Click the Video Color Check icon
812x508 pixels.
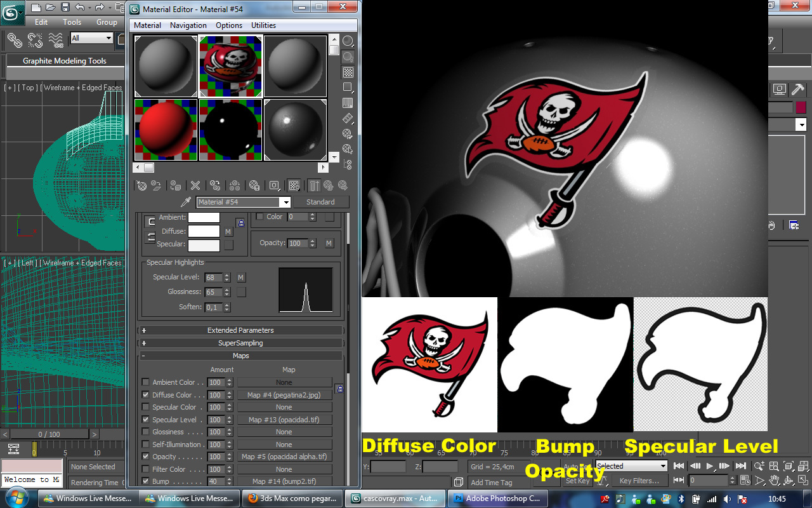[x=348, y=103]
